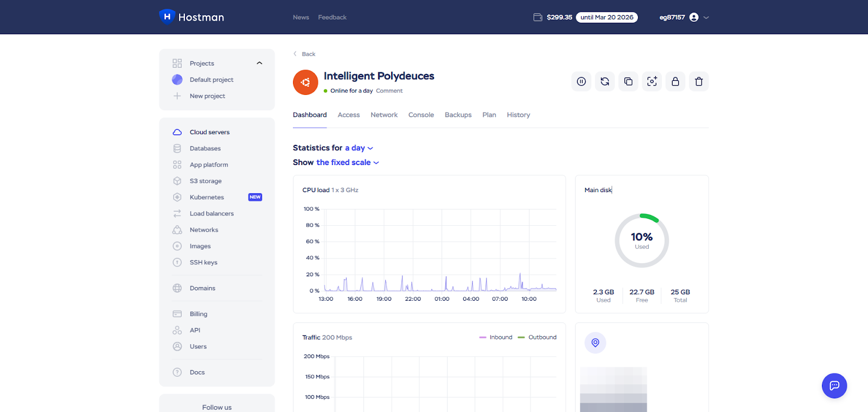Click the S3 storage cube icon
Image resolution: width=868 pixels, height=412 pixels.
tap(177, 181)
